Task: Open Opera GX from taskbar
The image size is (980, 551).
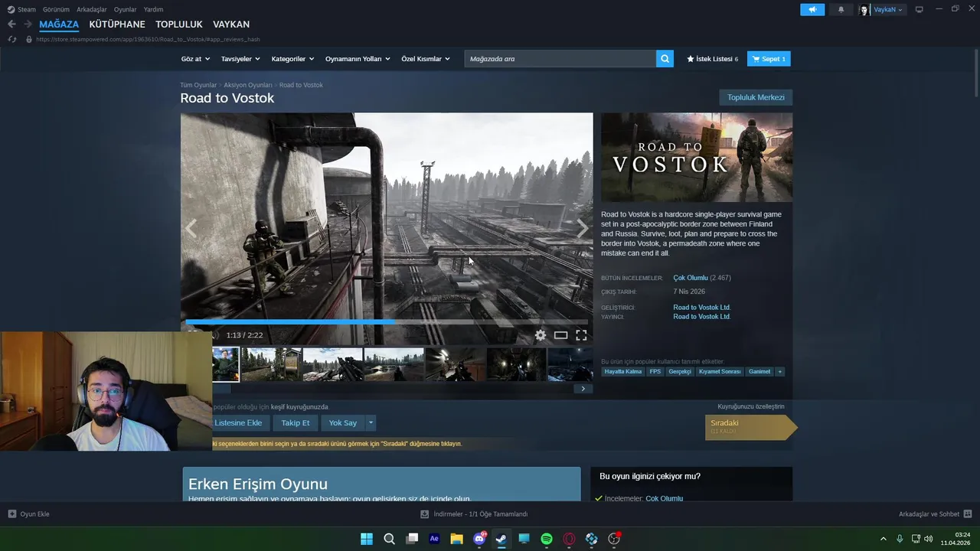Action: [569, 539]
